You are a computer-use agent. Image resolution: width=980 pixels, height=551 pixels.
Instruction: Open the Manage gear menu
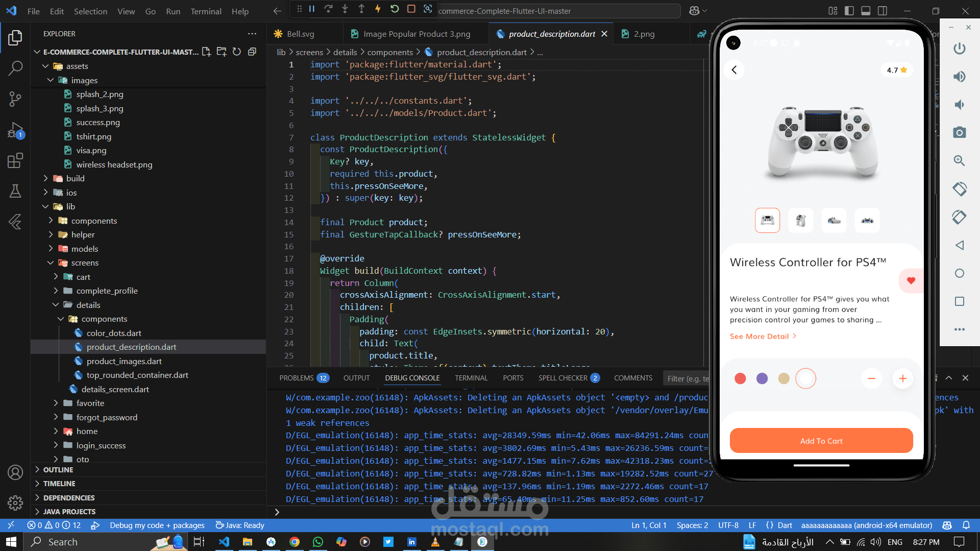(15, 503)
